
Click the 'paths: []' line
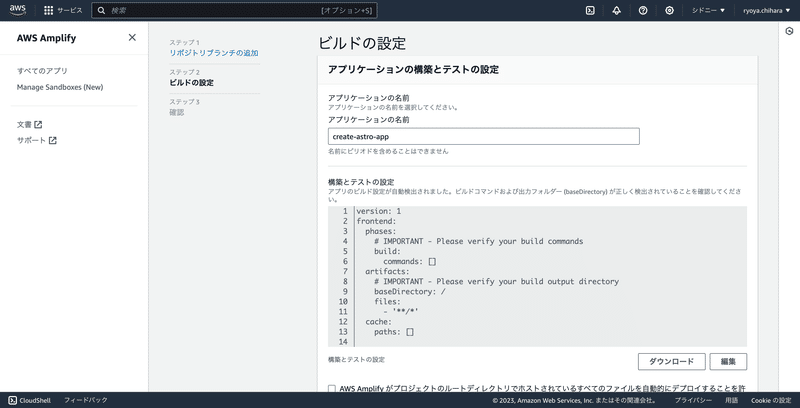point(394,332)
